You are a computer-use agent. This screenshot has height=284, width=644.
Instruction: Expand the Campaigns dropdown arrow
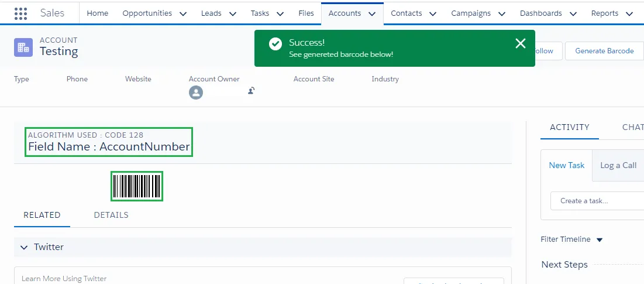click(x=501, y=14)
